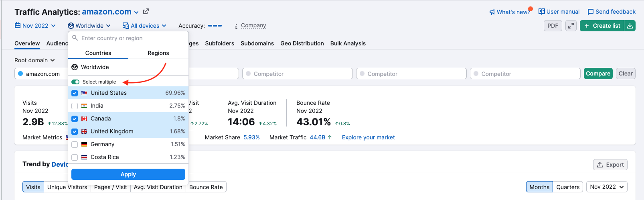Screen dimensions: 644x200
Task: Open the Geo Distribution tab
Action: coord(302,43)
